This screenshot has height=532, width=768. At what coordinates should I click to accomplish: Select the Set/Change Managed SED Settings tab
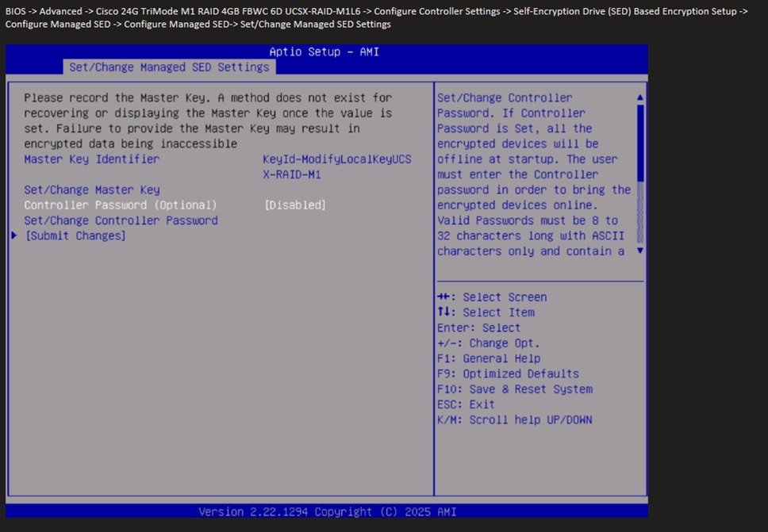169,67
